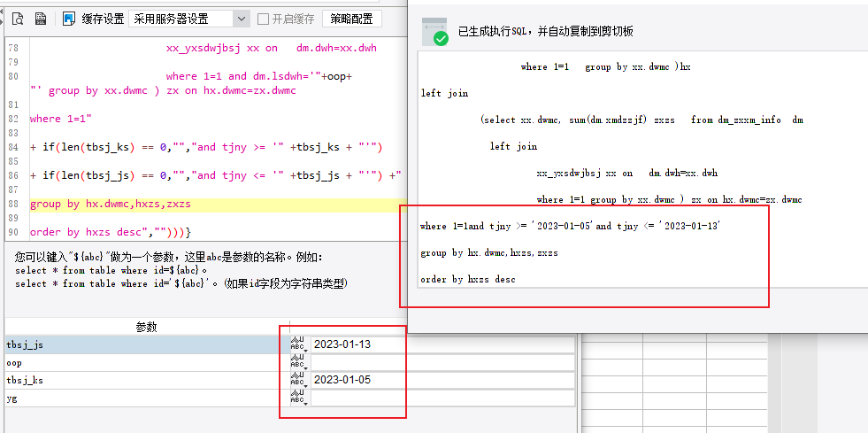
Task: Click popup line starting '(select xx.dwmc, sum'
Action: coord(642,120)
